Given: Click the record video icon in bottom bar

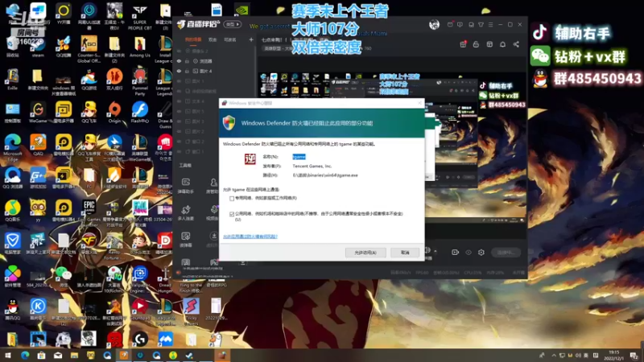Looking at the screenshot, I should pyautogui.click(x=455, y=253).
